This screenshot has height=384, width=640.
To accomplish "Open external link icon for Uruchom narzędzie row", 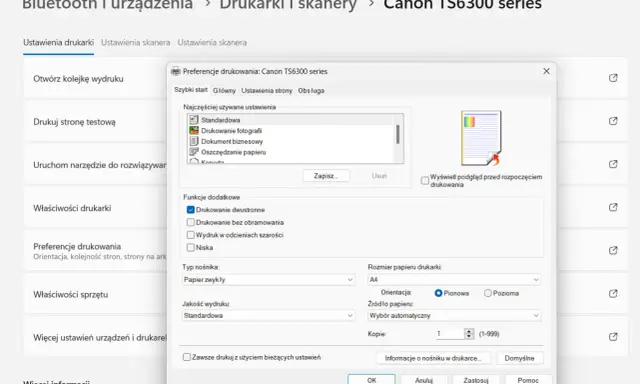I will coord(613,164).
